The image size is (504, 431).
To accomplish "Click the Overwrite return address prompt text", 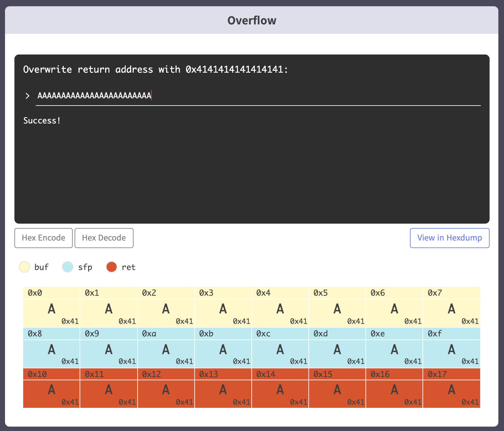I will click(155, 69).
